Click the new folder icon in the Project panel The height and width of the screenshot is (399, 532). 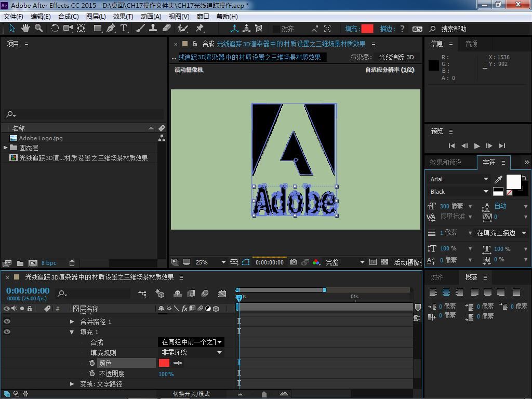(x=20, y=263)
